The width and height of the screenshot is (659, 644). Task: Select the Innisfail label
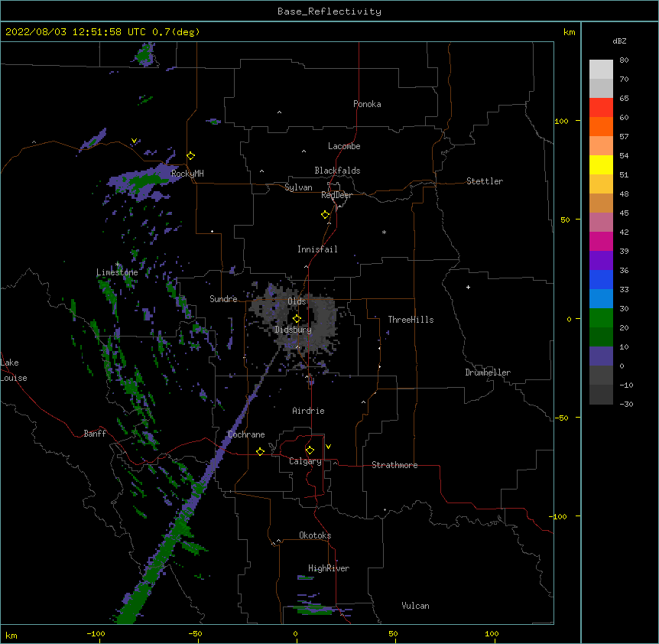317,249
